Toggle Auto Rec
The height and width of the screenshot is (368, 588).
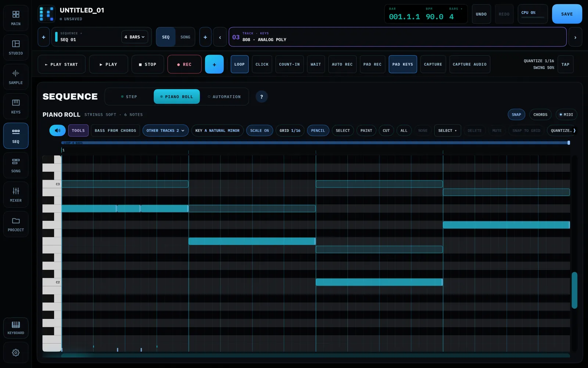[x=342, y=64]
